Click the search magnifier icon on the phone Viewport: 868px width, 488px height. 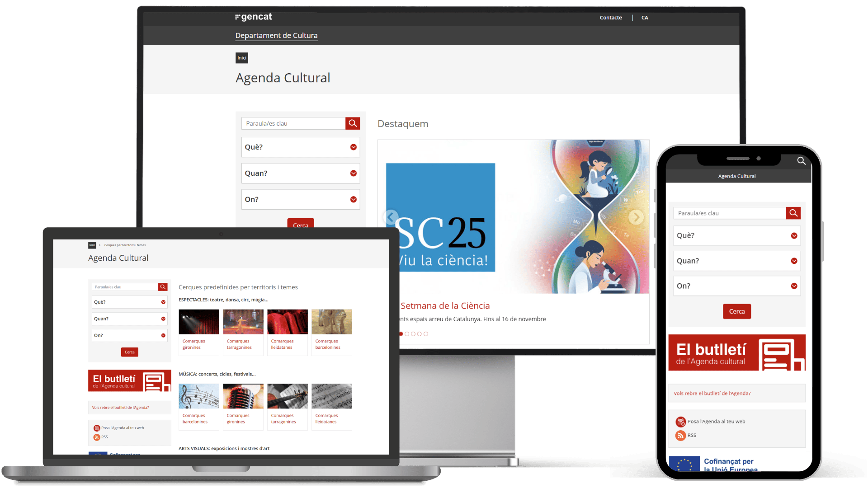802,161
